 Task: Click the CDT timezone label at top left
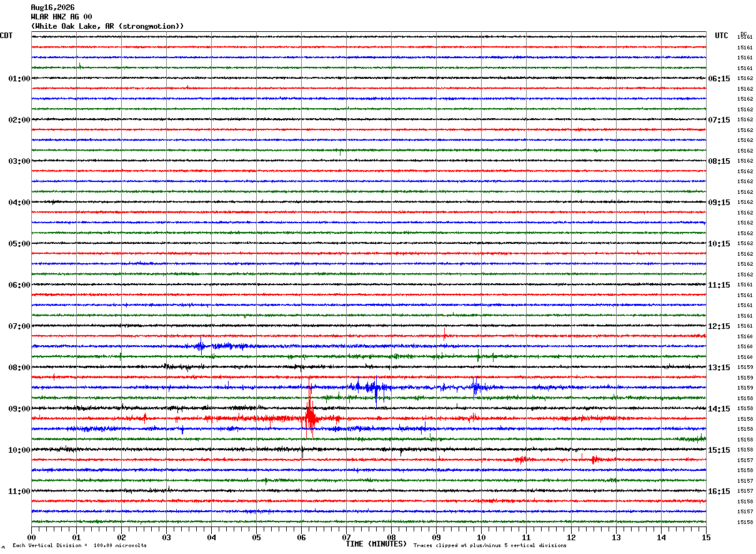(x=6, y=36)
